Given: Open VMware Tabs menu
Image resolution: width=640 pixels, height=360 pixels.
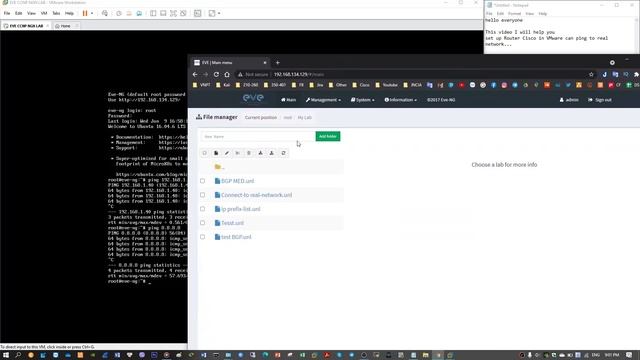Looking at the screenshot, I should (x=56, y=13).
